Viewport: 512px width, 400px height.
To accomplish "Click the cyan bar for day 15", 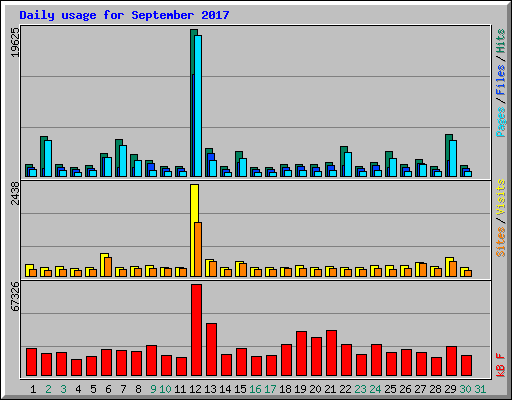I will coord(243,168).
